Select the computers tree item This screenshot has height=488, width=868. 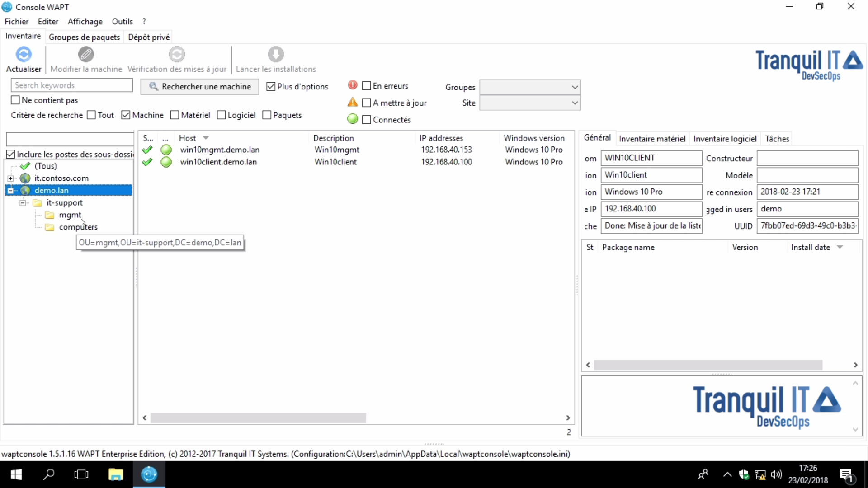pos(78,227)
